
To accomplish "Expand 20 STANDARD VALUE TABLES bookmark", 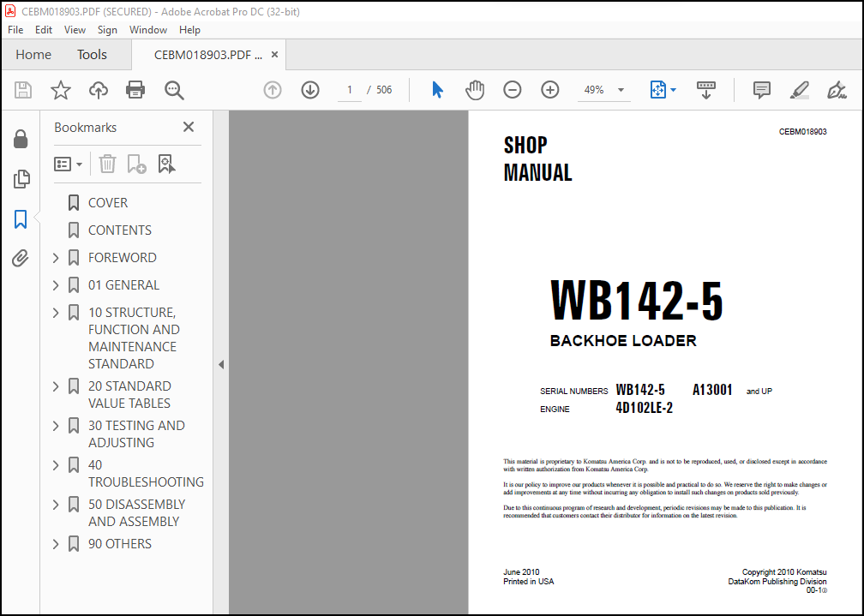I will click(x=56, y=386).
